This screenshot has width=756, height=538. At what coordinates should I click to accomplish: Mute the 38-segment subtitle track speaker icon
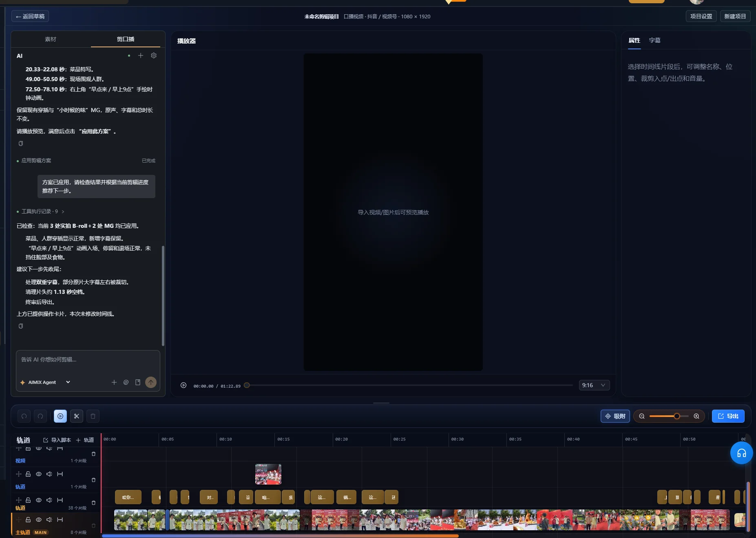point(49,500)
